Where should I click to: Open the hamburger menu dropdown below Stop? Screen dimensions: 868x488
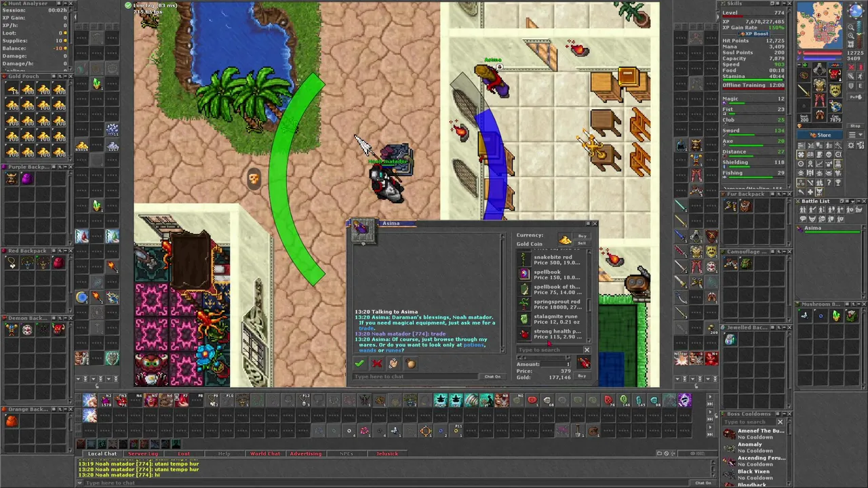click(856, 134)
